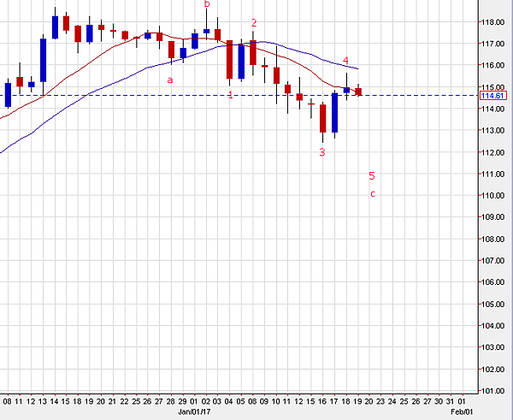This screenshot has width=513, height=420.
Task: Click the red wave number 1
Action: pyautogui.click(x=230, y=95)
